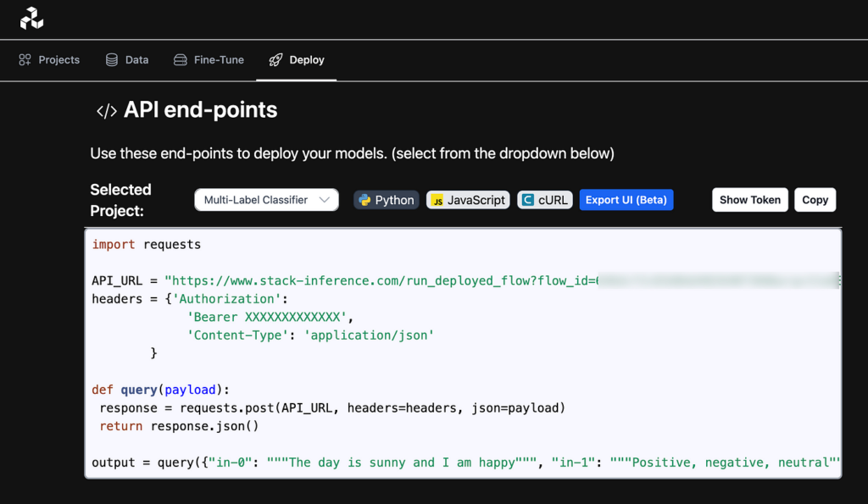Click the JavaScript JS icon

437,201
